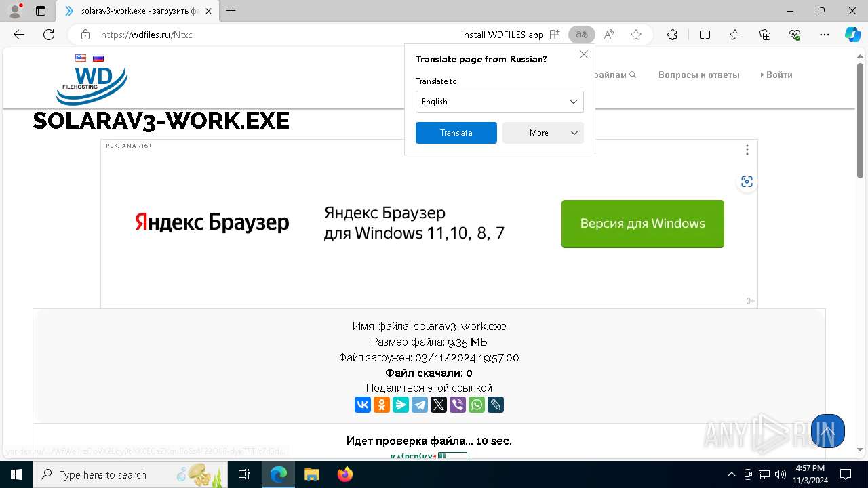This screenshot has height=488, width=868.
Task: Click Файл скачали: 0 text
Action: (x=429, y=373)
